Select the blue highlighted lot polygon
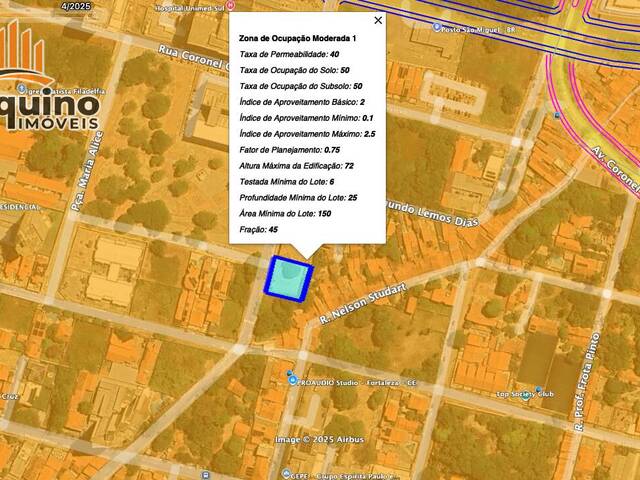Viewport: 640px width, 480px height. pyautogui.click(x=289, y=280)
